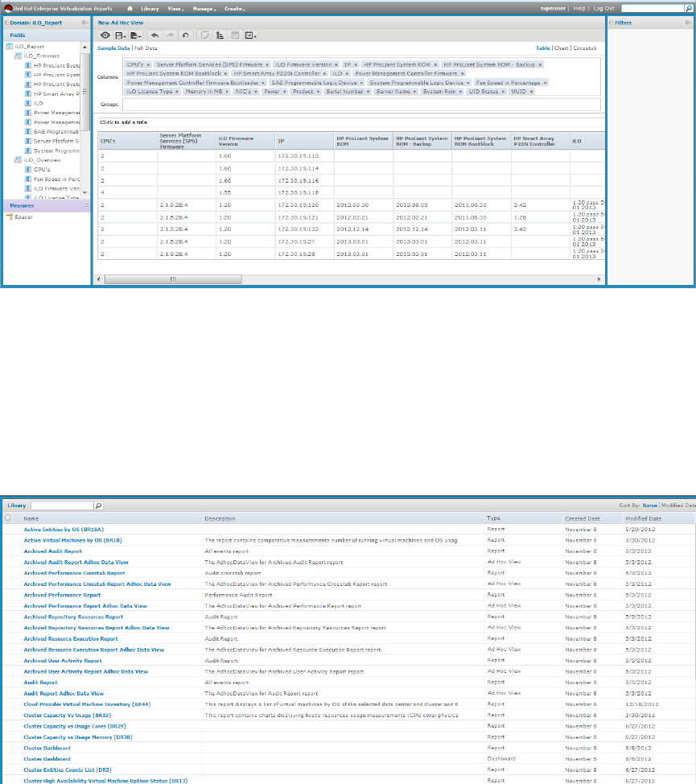Click the Spacer measure icon
The height and width of the screenshot is (784, 696).
9,217
